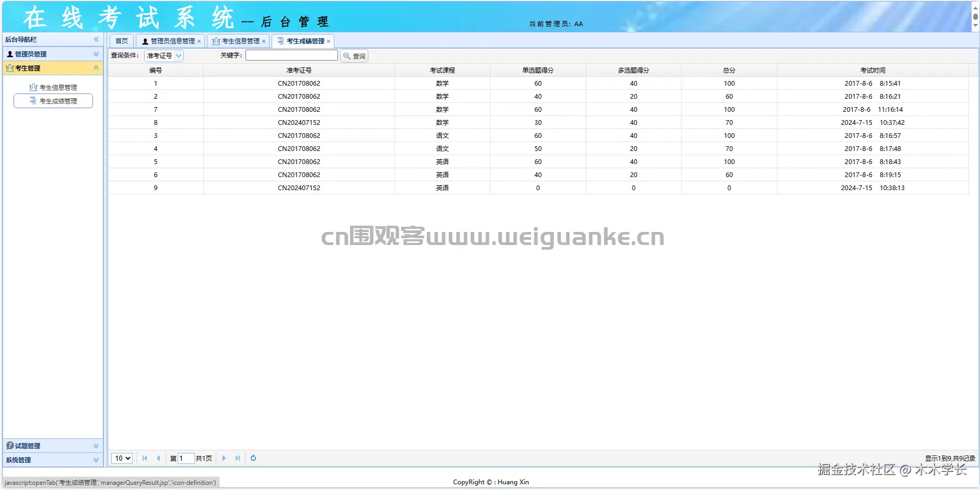Close the 考生成绩管理 tab
The width and height of the screenshot is (980, 490).
[x=329, y=41]
